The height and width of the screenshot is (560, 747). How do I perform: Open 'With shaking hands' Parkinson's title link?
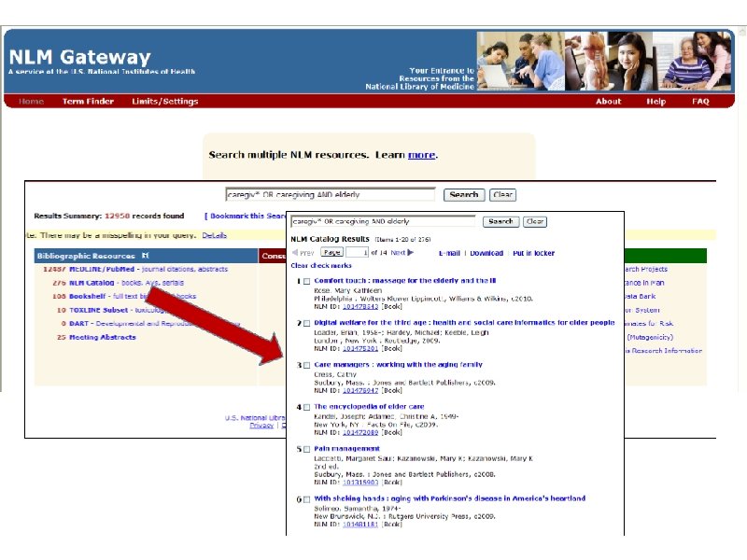tap(449, 498)
